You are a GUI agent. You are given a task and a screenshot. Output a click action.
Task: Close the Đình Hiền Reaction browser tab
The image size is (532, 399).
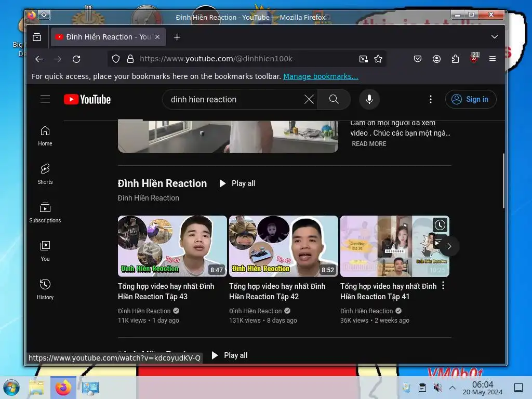click(x=157, y=37)
